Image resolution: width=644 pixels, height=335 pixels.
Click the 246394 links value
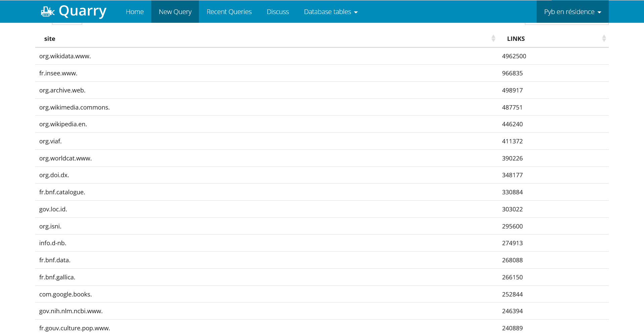pyautogui.click(x=512, y=311)
